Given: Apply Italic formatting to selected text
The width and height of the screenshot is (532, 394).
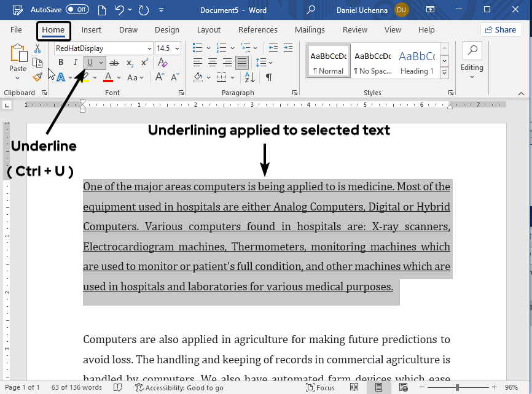Looking at the screenshot, I should [76, 63].
